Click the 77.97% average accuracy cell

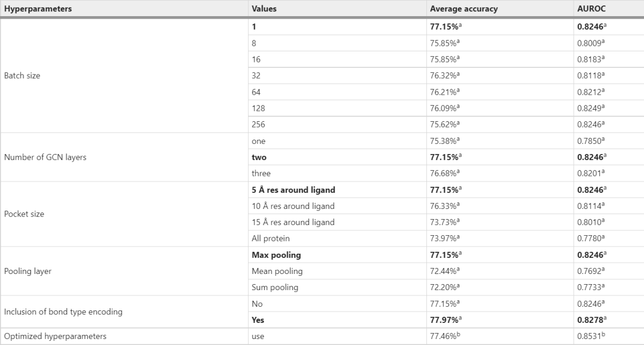point(444,320)
